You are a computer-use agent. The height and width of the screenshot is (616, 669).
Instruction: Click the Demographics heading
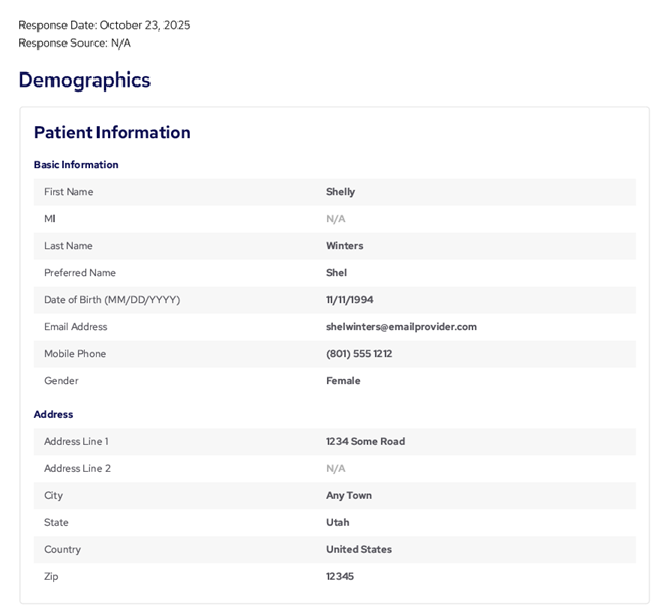(84, 80)
